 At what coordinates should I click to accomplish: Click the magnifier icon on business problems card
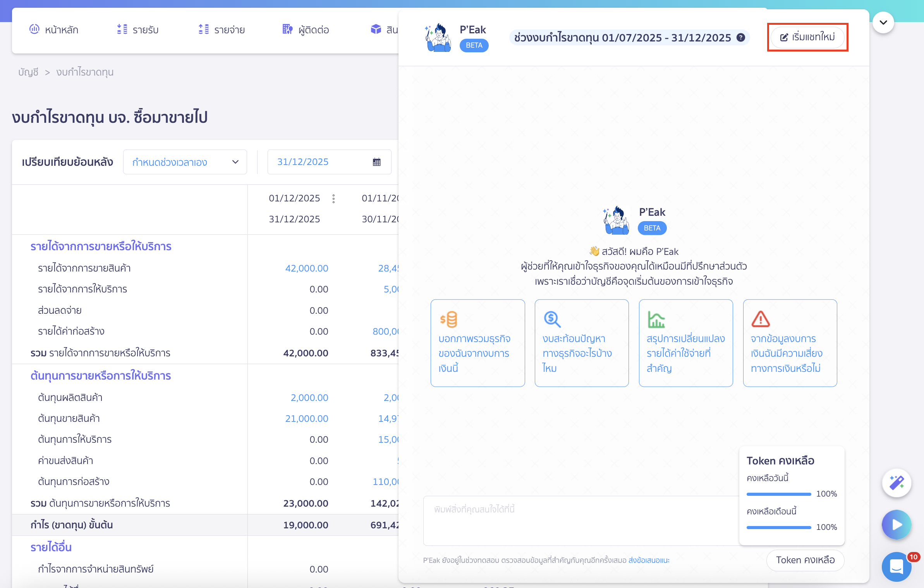[x=553, y=319]
